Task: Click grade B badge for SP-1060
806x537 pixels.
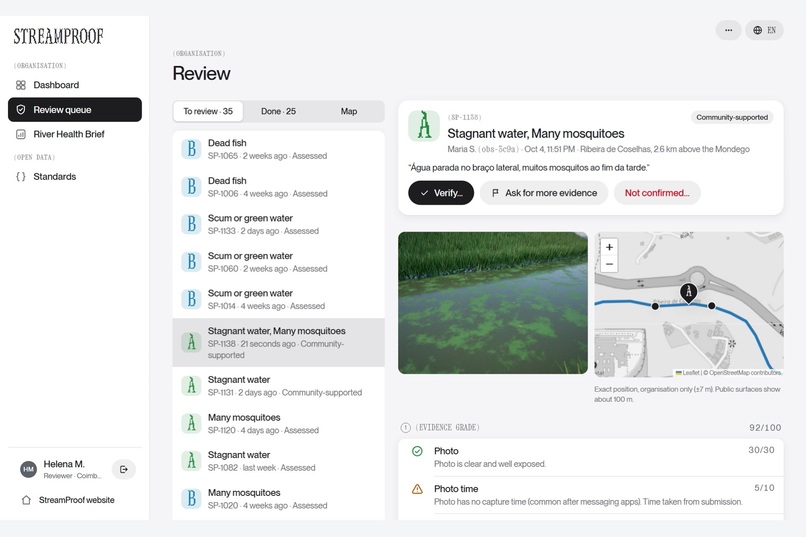Action: point(191,262)
